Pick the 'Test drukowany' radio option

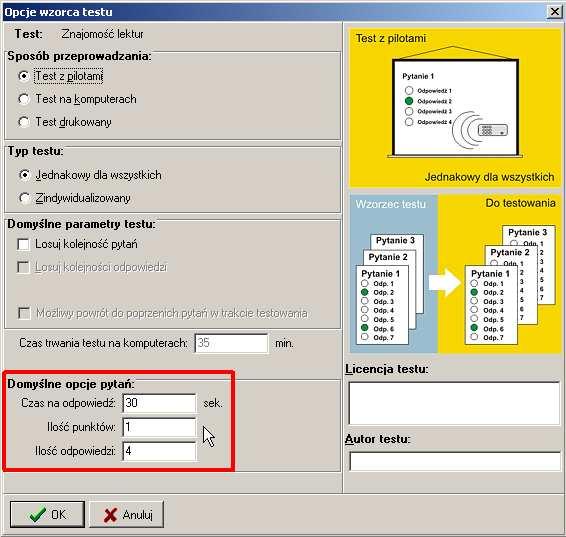(x=24, y=122)
